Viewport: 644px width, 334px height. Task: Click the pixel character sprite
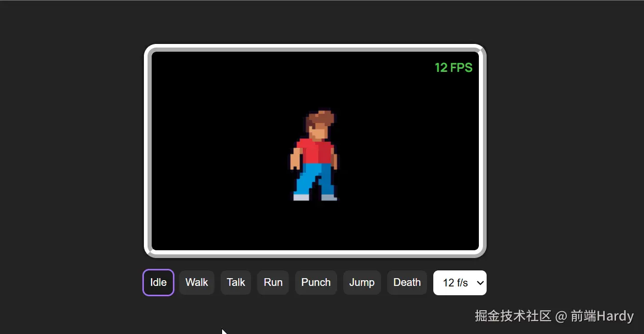(314, 156)
